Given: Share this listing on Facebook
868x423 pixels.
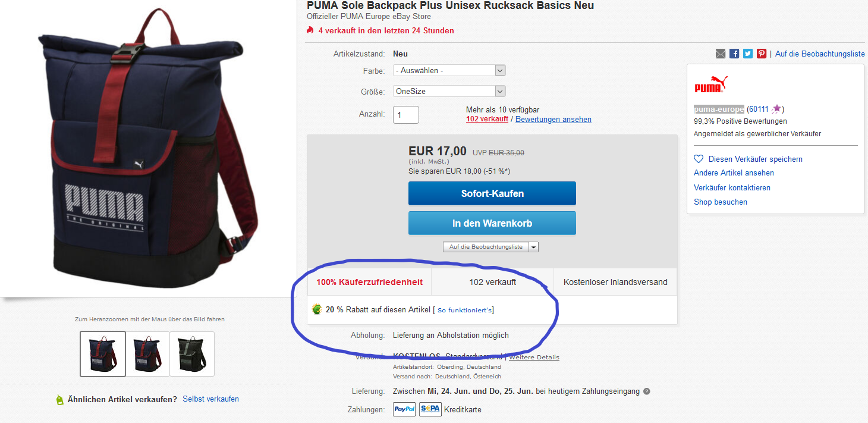Looking at the screenshot, I should [x=734, y=54].
